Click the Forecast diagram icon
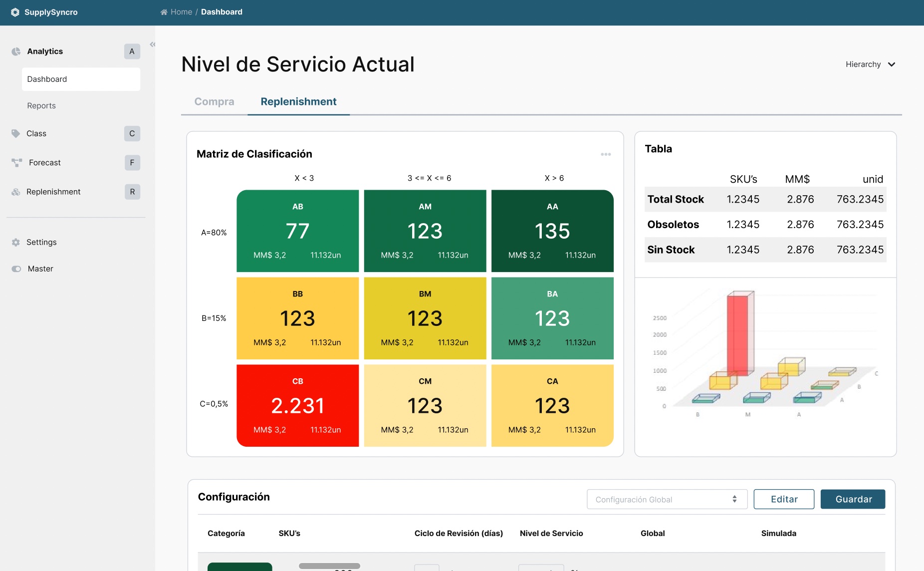 click(16, 163)
